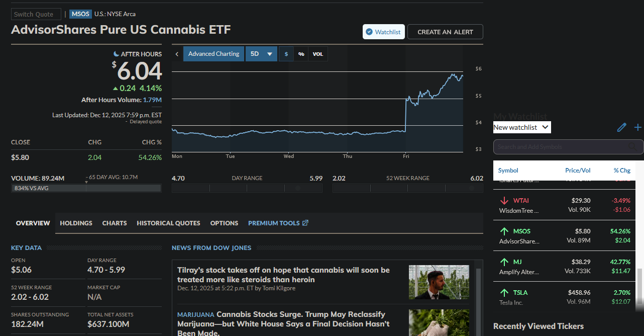Viewport: 644px width, 336px height.
Task: Click the Switch Quote input field
Action: pos(36,14)
